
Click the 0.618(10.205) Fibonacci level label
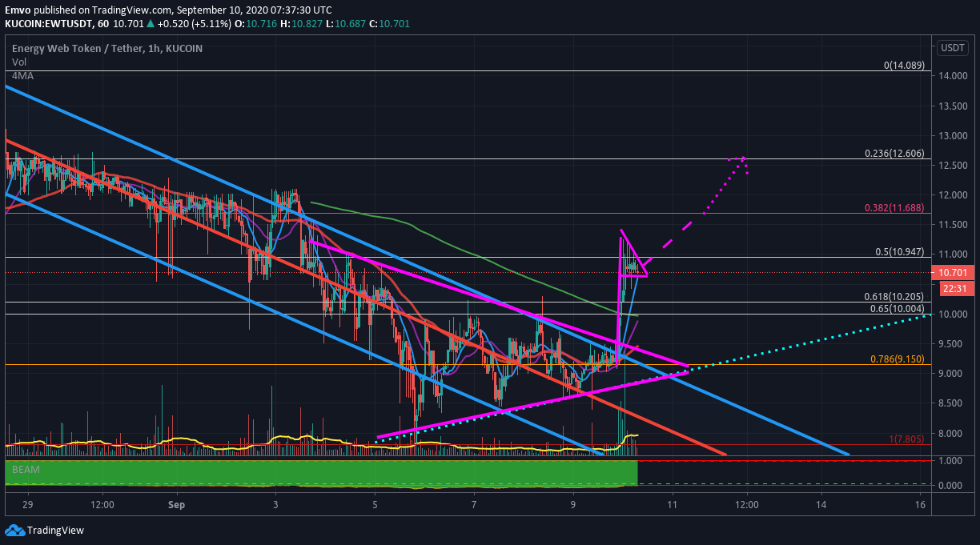click(894, 296)
